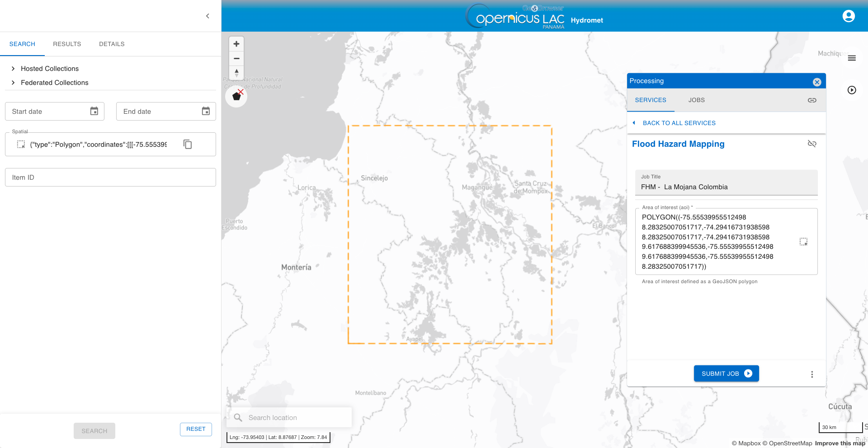Open the hamburger menu on map
Screen dimensions: 868x448
[852, 58]
